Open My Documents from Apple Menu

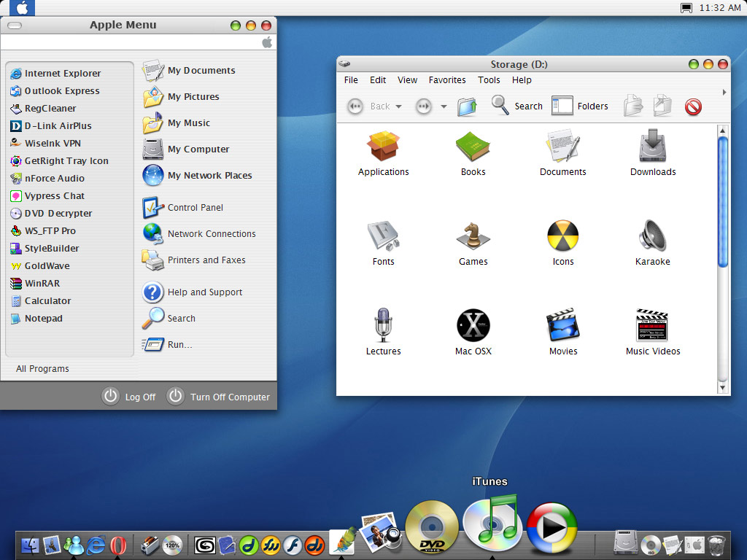[189, 71]
